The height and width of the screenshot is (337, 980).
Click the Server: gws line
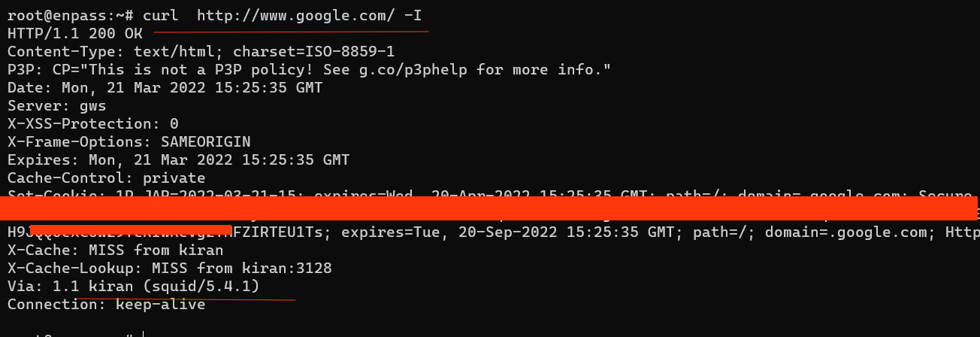point(57,105)
